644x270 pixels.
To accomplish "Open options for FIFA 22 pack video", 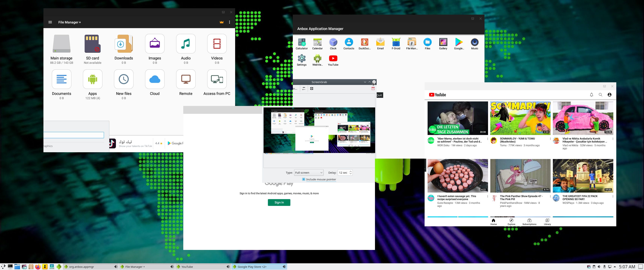I will [613, 196].
